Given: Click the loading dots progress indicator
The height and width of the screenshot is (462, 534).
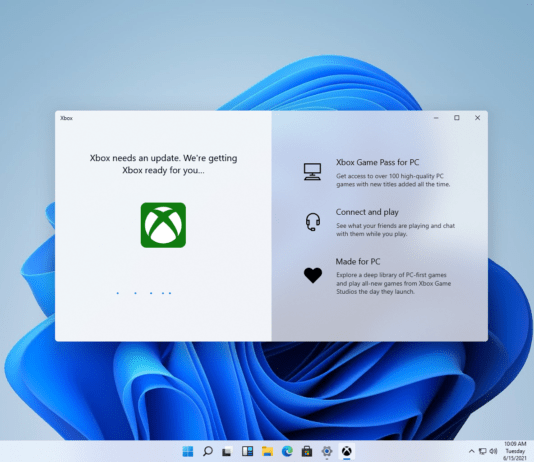Looking at the screenshot, I should (x=144, y=293).
